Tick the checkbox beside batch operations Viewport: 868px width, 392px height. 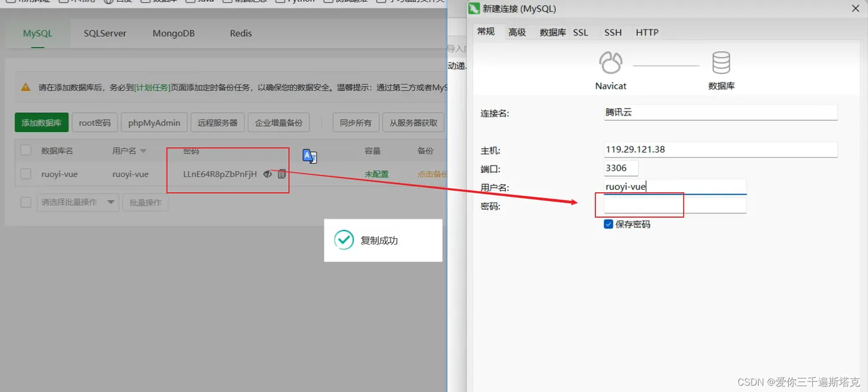pyautogui.click(x=26, y=202)
